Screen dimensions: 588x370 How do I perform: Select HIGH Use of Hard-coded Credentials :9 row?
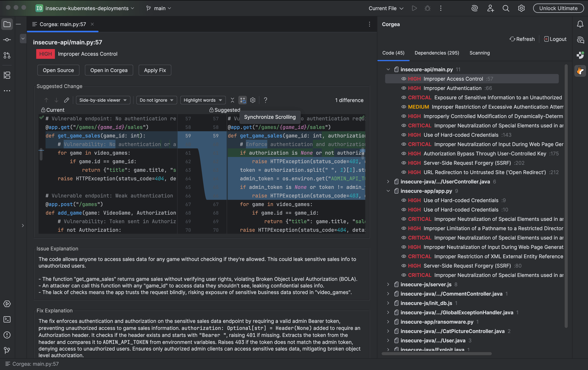472,200
